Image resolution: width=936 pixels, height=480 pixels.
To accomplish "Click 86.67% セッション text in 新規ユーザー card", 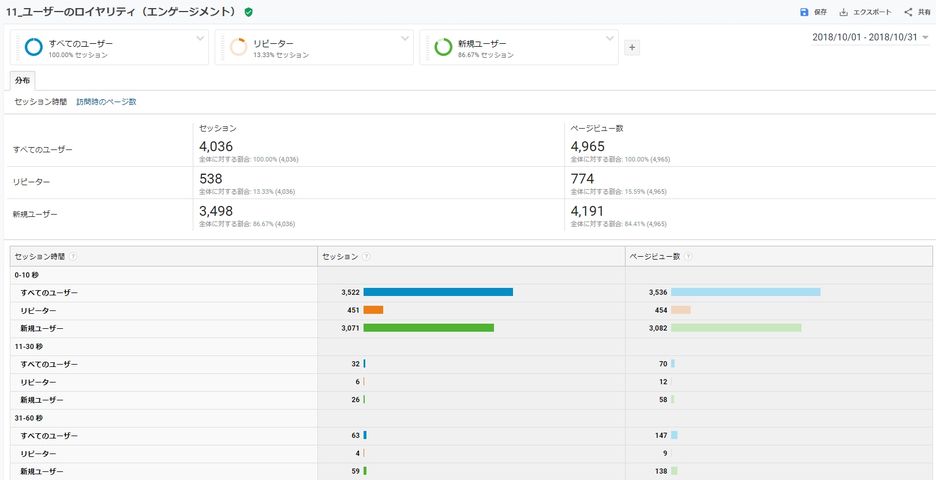I will (486, 55).
